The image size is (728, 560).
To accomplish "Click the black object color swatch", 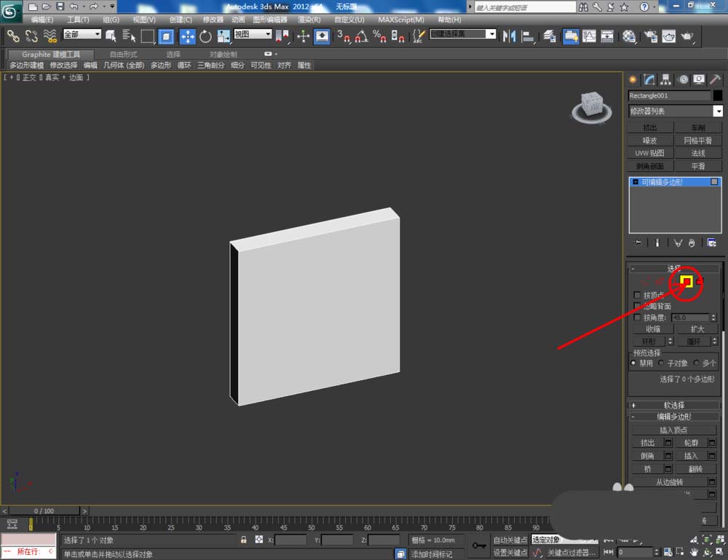I will point(717,95).
